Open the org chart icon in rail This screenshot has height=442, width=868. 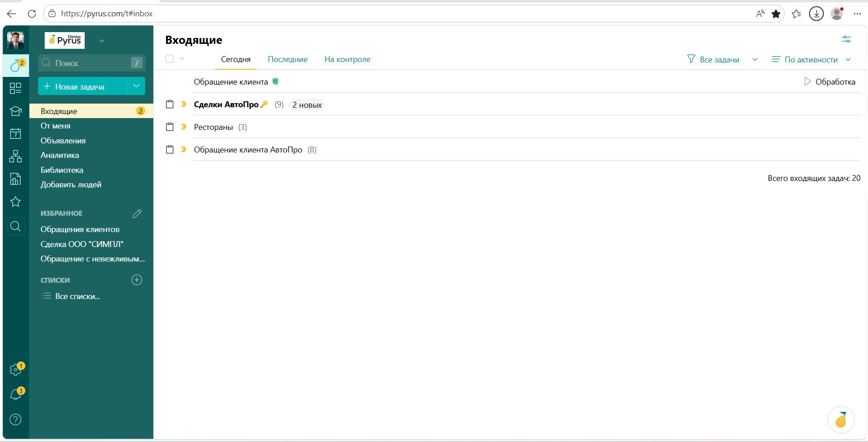[15, 157]
